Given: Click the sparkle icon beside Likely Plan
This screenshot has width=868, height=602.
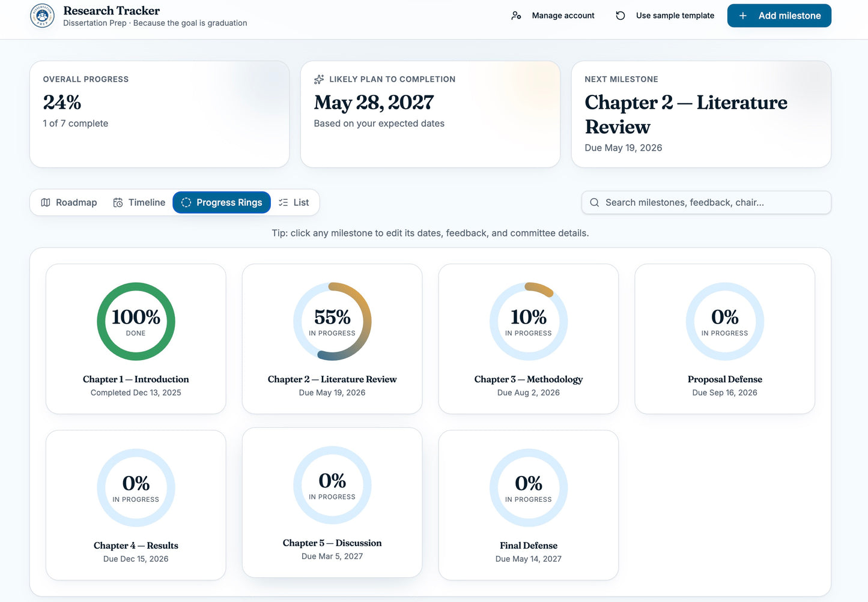Looking at the screenshot, I should 319,79.
